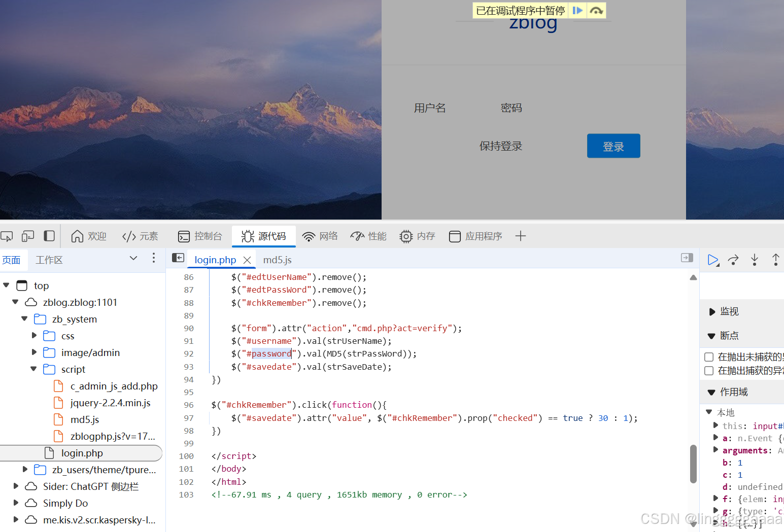Expand the Simply Do node
Image resolution: width=784 pixels, height=532 pixels.
coord(16,503)
